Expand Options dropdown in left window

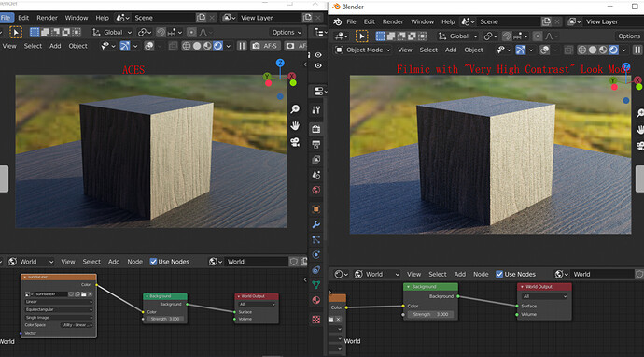coord(287,32)
